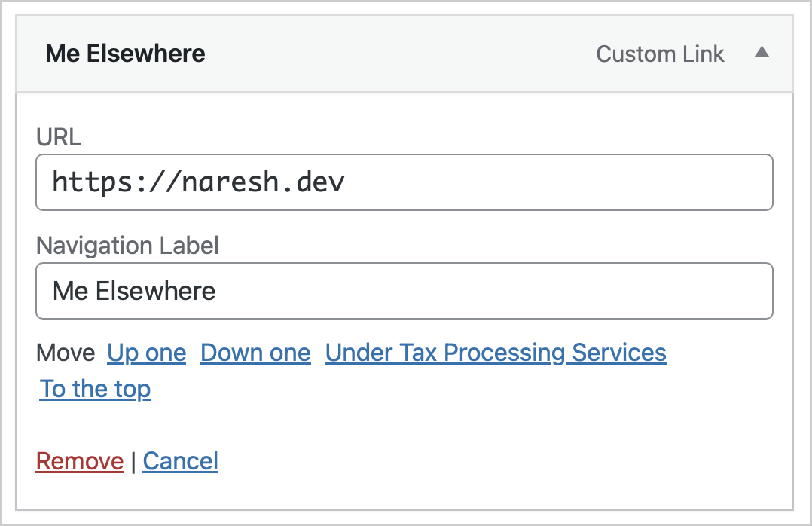Click the URL field label
This screenshot has height=526, width=812.
click(59, 137)
